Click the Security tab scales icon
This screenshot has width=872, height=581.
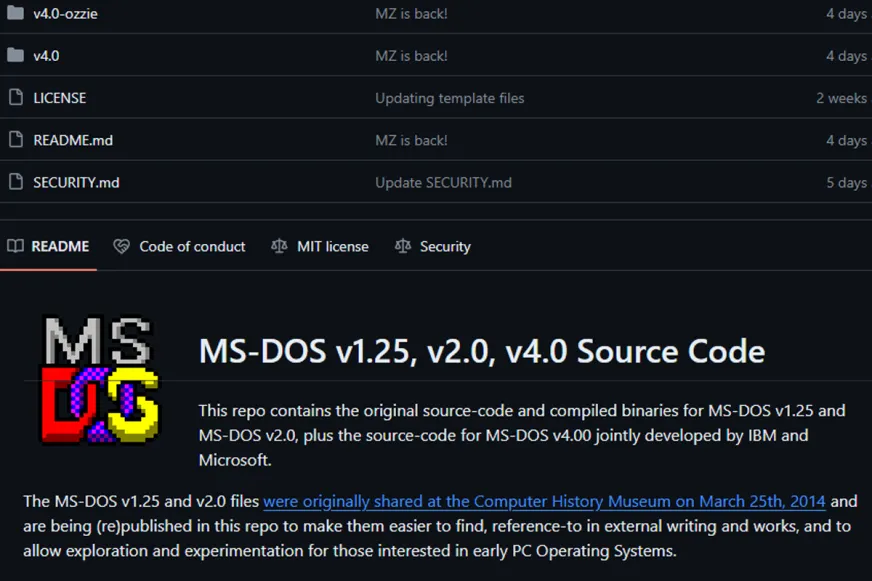[403, 246]
